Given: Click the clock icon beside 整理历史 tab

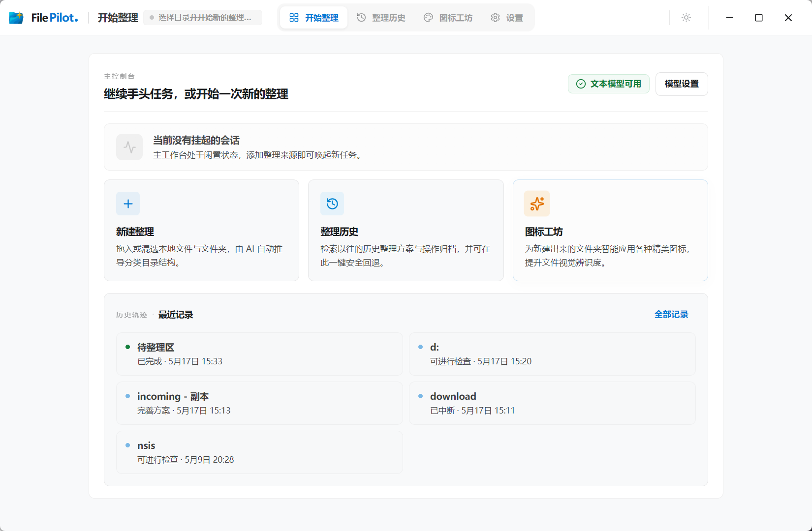Looking at the screenshot, I should [361, 18].
